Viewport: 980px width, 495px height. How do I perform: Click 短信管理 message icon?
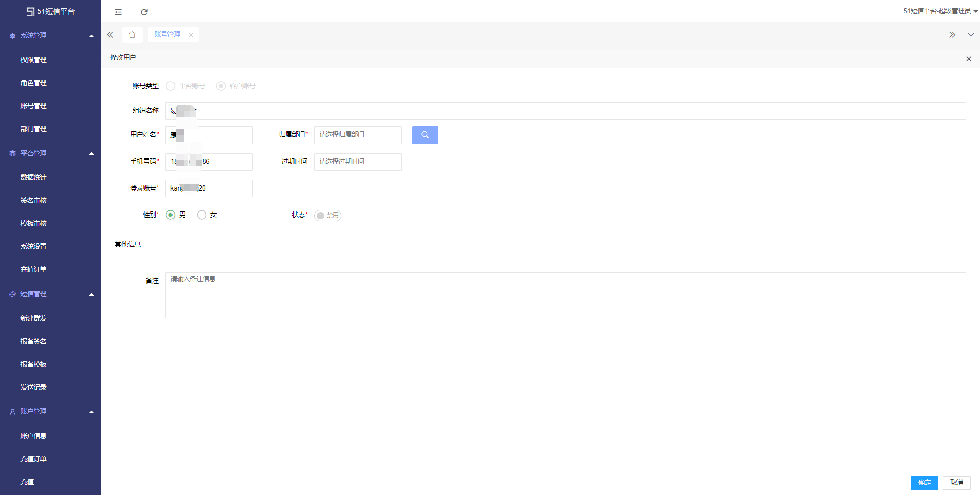click(12, 294)
